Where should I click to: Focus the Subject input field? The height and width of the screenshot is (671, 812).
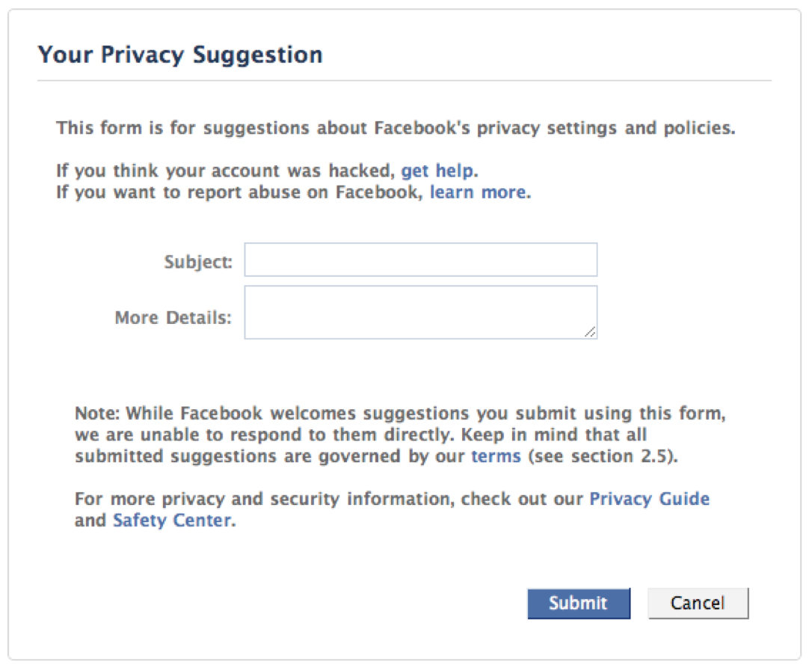tap(420, 260)
